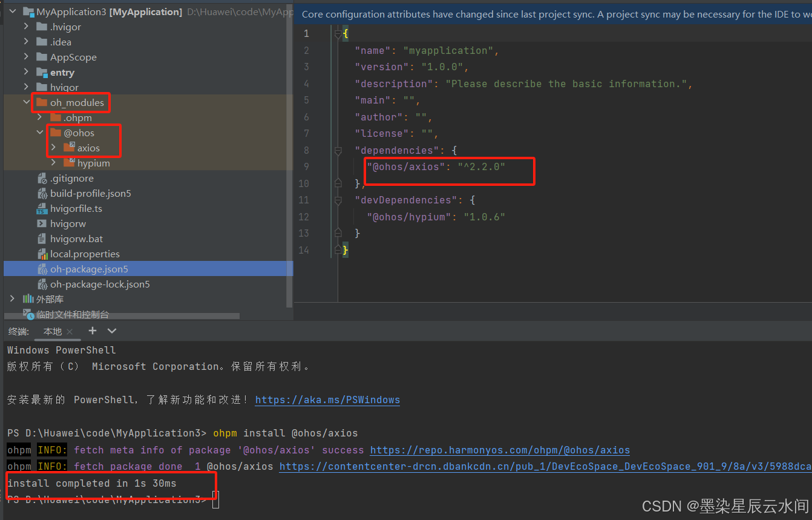Viewport: 812px width, 520px height.
Task: Expand the axios package folder
Action: 53,148
